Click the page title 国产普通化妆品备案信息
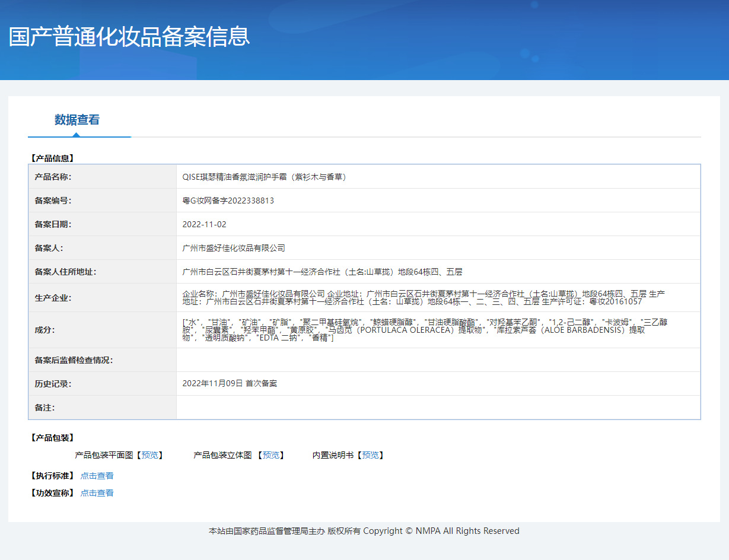This screenshot has width=729, height=560. coord(129,37)
